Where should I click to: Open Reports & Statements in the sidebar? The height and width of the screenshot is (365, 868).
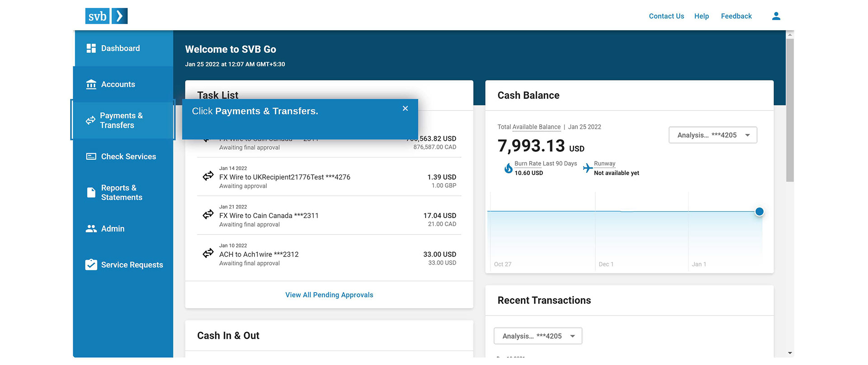[x=123, y=193]
